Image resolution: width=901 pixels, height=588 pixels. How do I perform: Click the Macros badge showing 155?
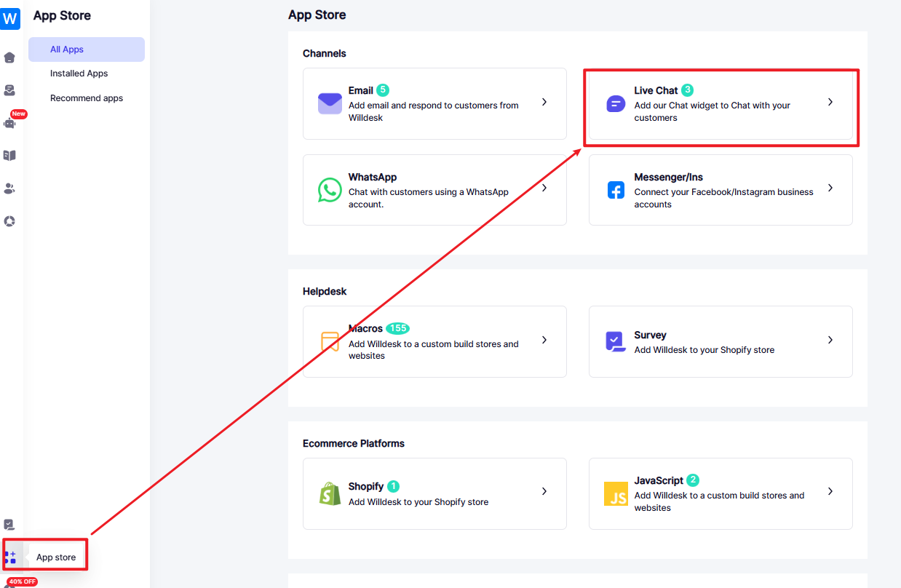398,328
